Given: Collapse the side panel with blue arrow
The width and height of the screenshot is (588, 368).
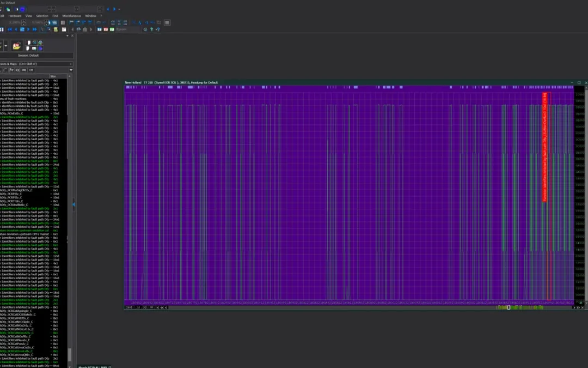Looking at the screenshot, I should point(73,204).
